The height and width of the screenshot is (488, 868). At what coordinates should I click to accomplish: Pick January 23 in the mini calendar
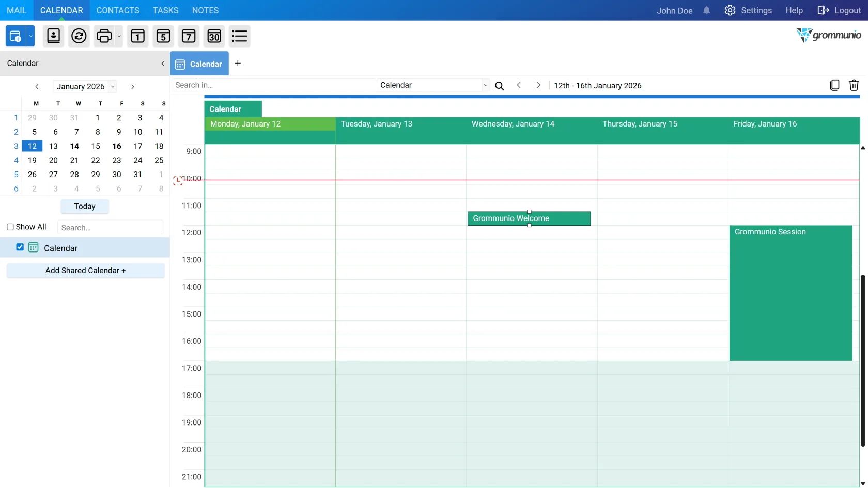(x=117, y=161)
